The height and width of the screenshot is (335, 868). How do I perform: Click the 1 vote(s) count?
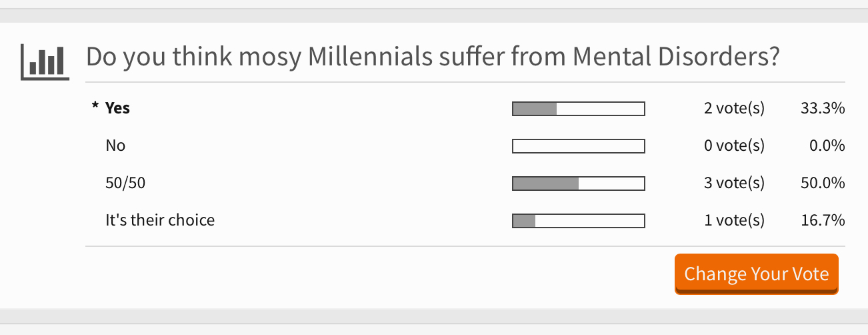pyautogui.click(x=735, y=220)
